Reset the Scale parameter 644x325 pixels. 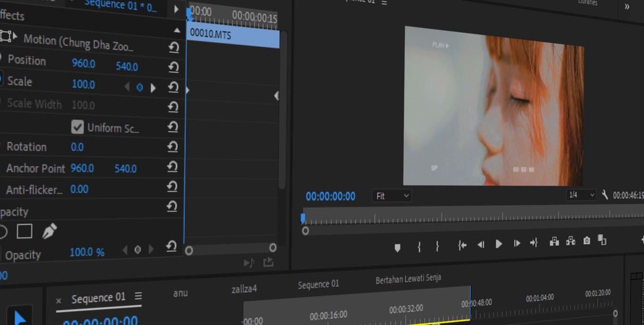(x=173, y=87)
